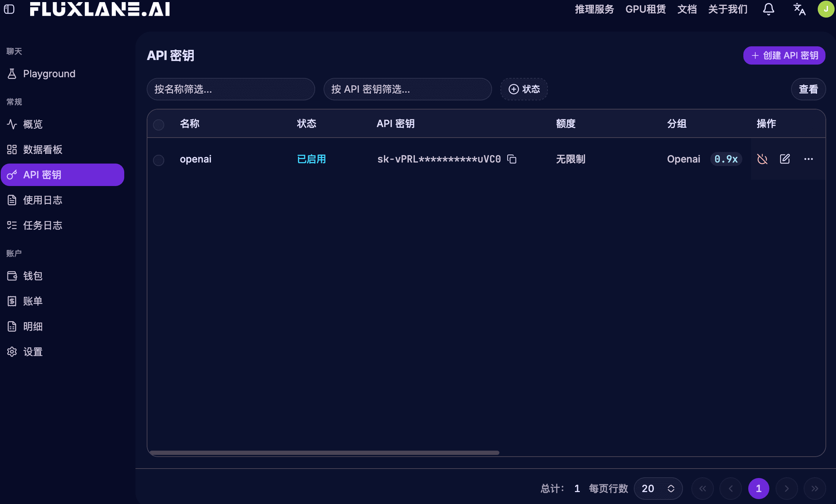This screenshot has height=504, width=836.
Task: Select the openai row checkbox
Action: coord(159,160)
